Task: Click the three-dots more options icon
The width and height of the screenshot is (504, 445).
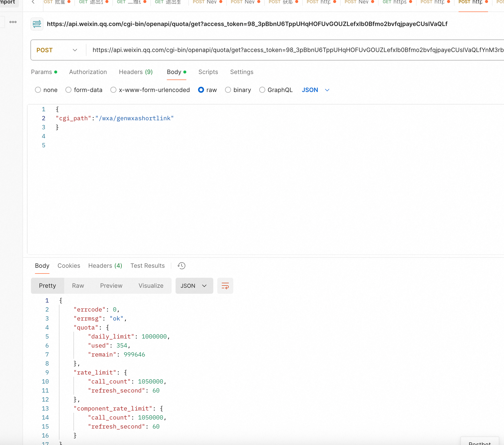Action: [x=13, y=22]
